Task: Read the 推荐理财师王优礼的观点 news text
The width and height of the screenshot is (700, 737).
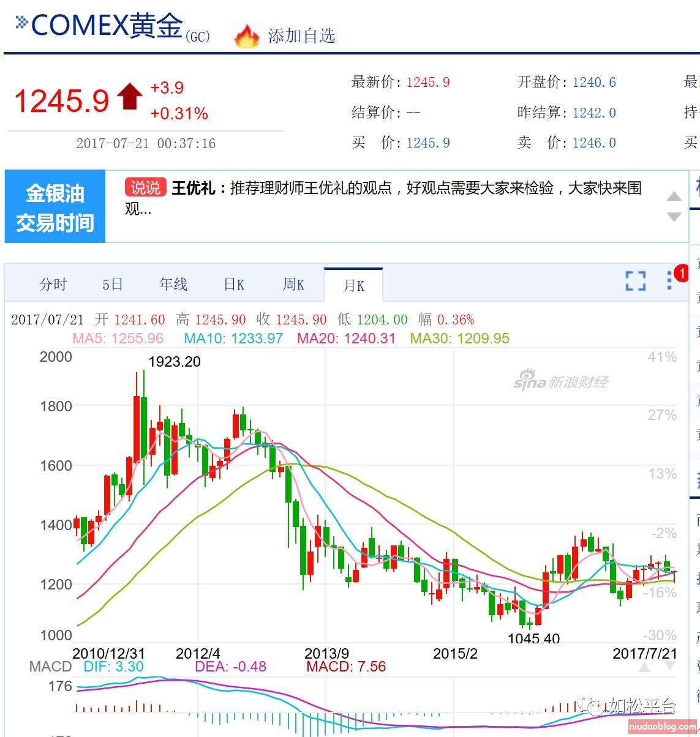Action: click(383, 198)
